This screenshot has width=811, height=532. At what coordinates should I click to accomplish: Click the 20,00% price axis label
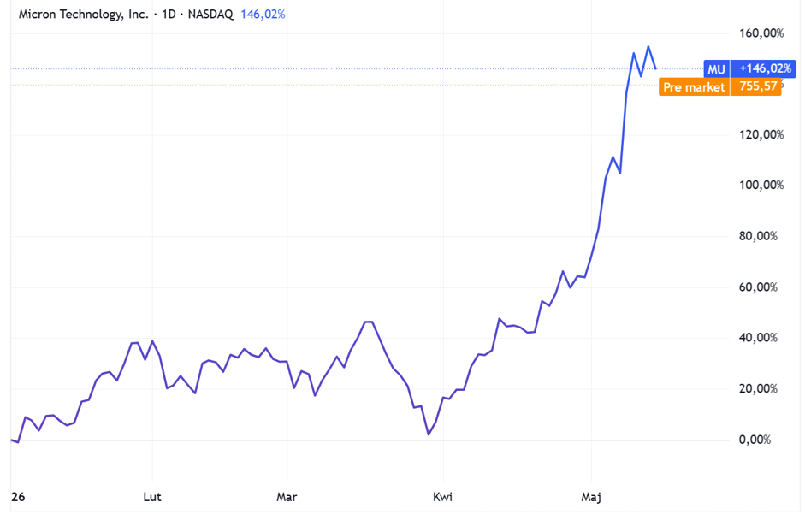(x=758, y=389)
